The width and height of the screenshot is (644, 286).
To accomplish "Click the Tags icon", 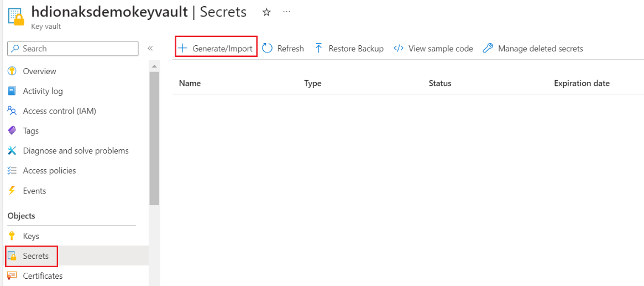I will click(12, 131).
